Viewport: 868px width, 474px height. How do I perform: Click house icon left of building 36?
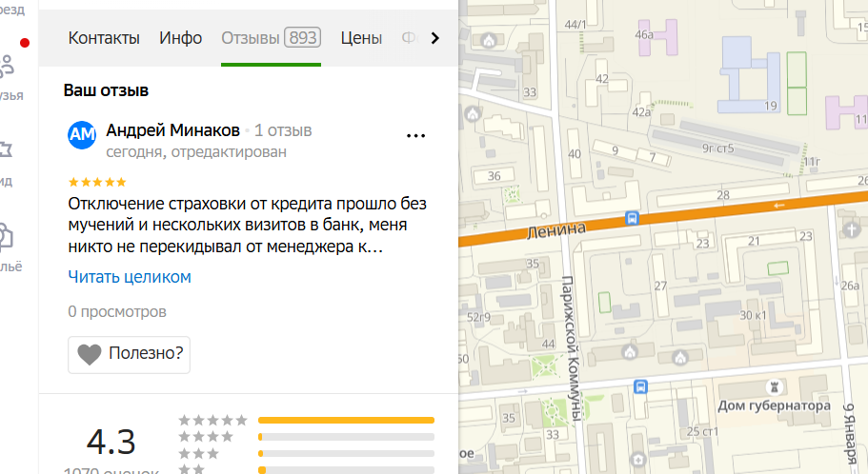[473, 114]
